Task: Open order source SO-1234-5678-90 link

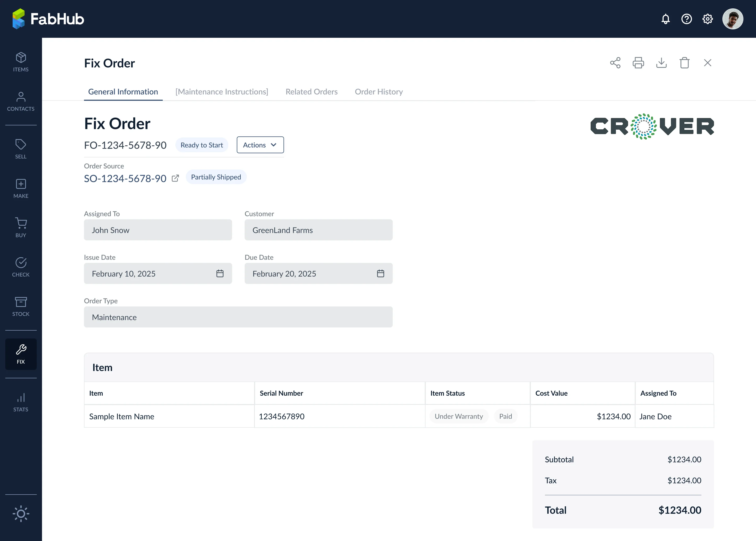Action: click(x=125, y=179)
